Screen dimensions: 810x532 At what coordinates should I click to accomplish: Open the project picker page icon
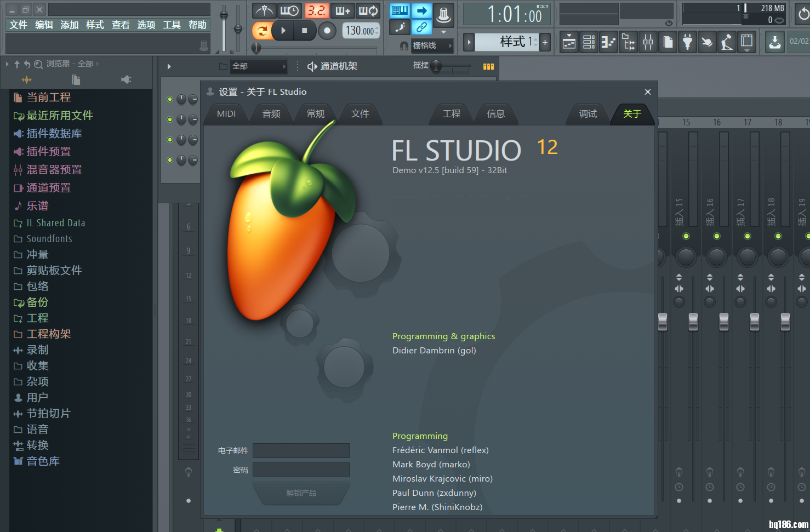point(668,42)
